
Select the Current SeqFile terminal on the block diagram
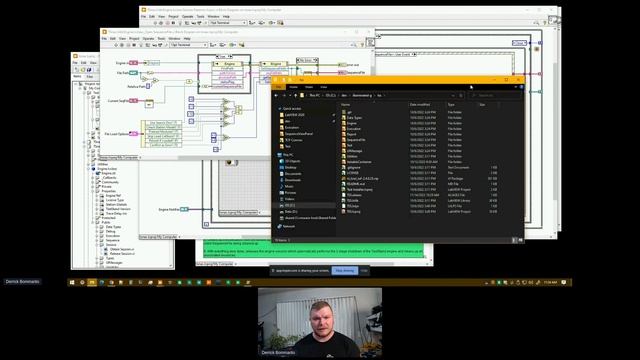pos(133,100)
